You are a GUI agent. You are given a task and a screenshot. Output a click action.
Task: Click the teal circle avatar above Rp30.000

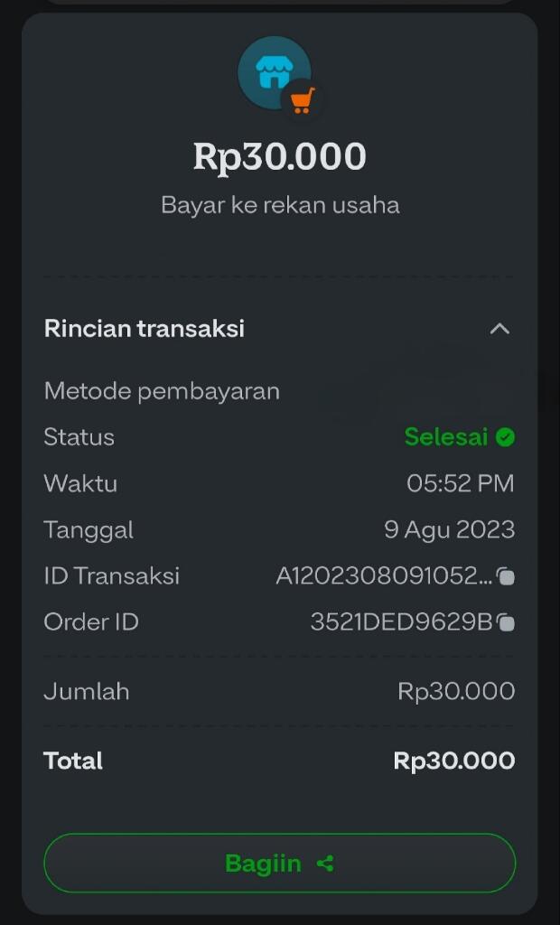coord(274,70)
